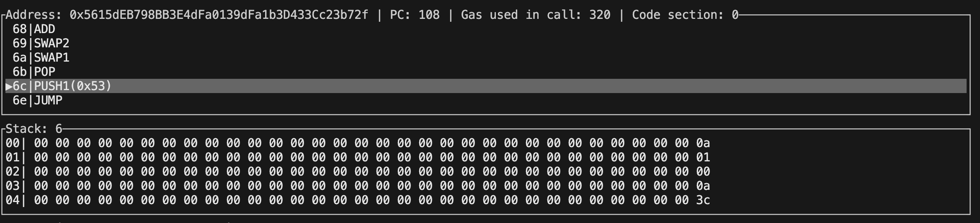
Task: Select the highlighted PUSH1(0x53) opcode line
Action: (72, 86)
